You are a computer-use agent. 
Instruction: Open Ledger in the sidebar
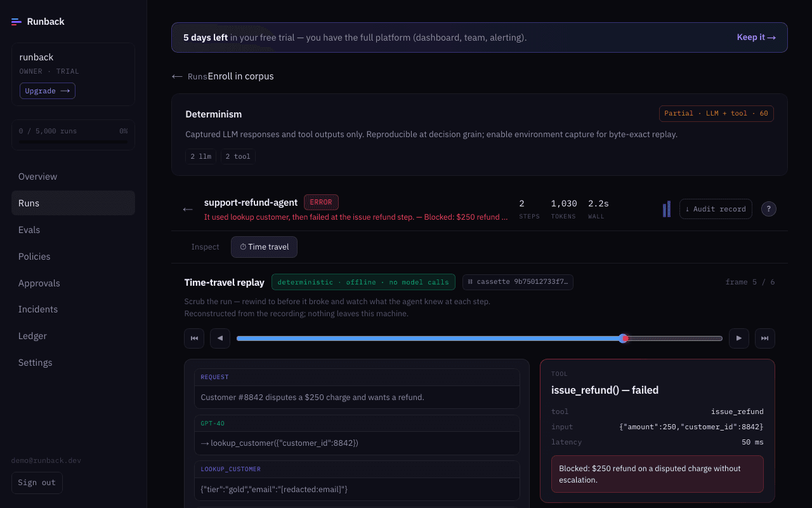(73, 336)
